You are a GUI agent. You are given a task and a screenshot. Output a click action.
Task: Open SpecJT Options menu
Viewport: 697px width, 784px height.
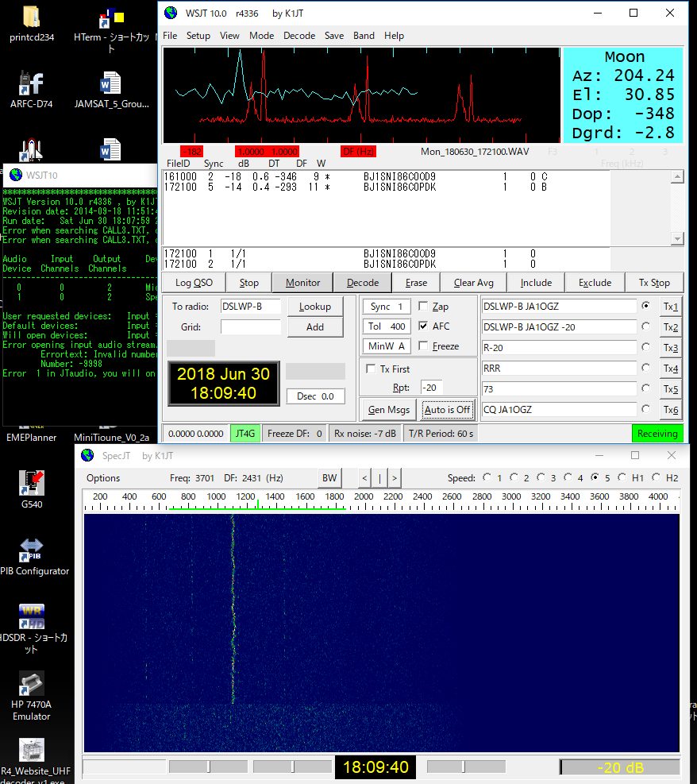pyautogui.click(x=103, y=478)
